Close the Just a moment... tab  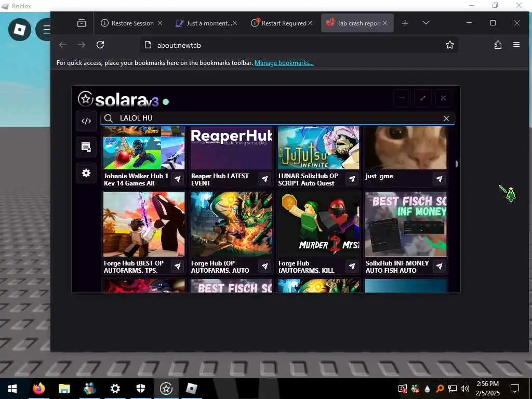click(x=235, y=23)
